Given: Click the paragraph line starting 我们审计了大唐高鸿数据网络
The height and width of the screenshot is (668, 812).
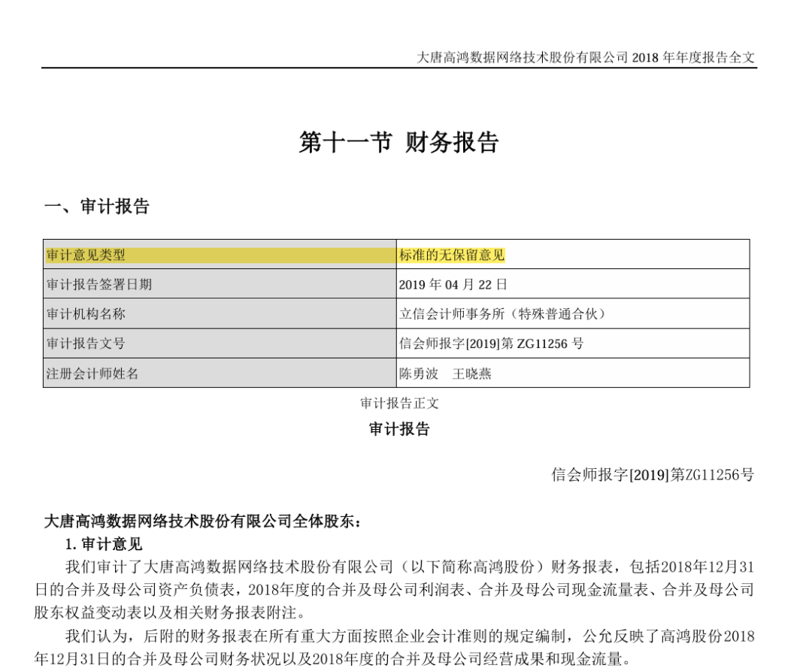Looking at the screenshot, I should tap(410, 567).
